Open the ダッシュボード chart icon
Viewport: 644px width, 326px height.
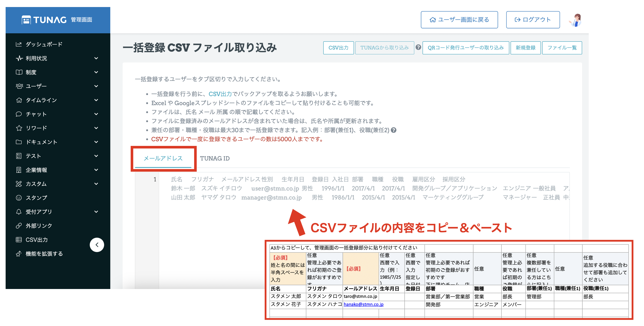[19, 44]
